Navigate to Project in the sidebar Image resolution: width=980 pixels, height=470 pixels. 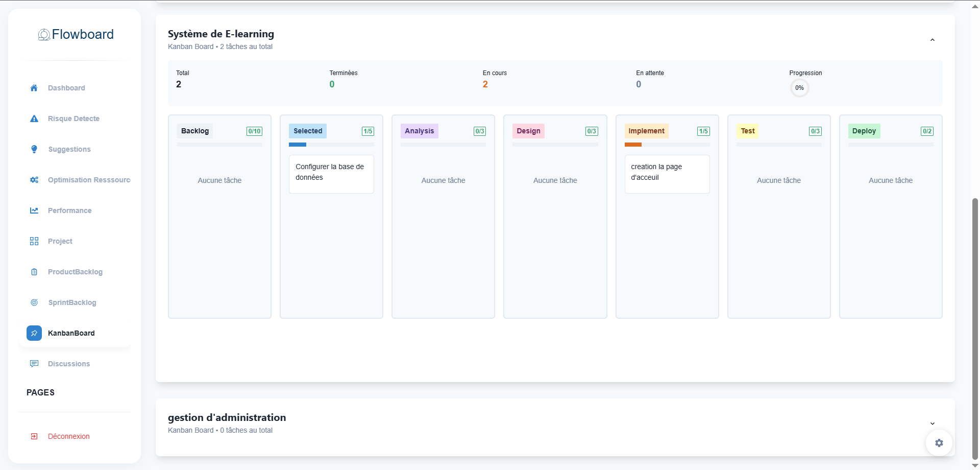click(x=75, y=241)
